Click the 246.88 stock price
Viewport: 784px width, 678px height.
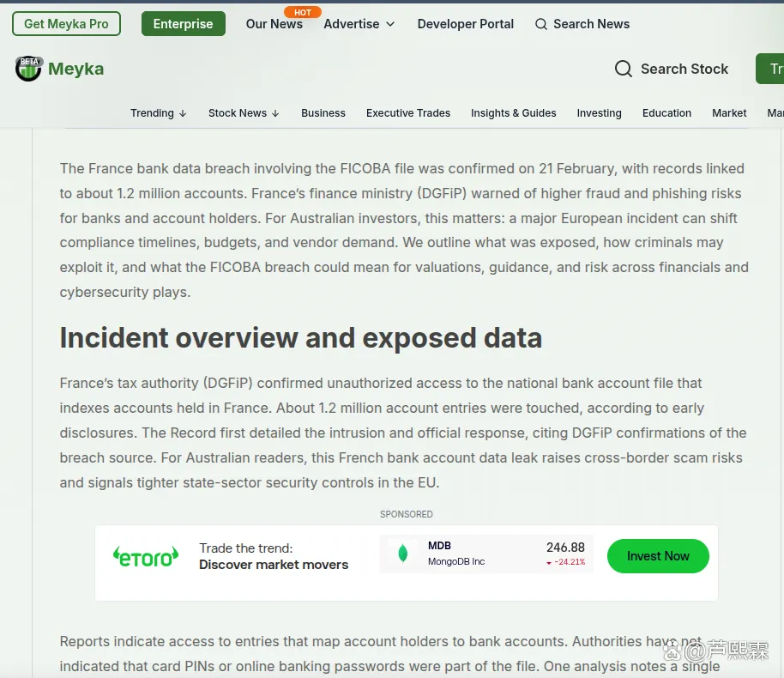tap(565, 548)
